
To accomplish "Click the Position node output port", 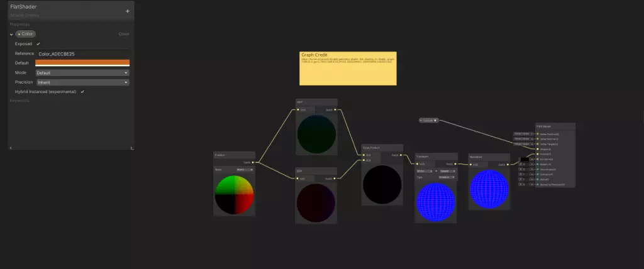I will 252,162.
